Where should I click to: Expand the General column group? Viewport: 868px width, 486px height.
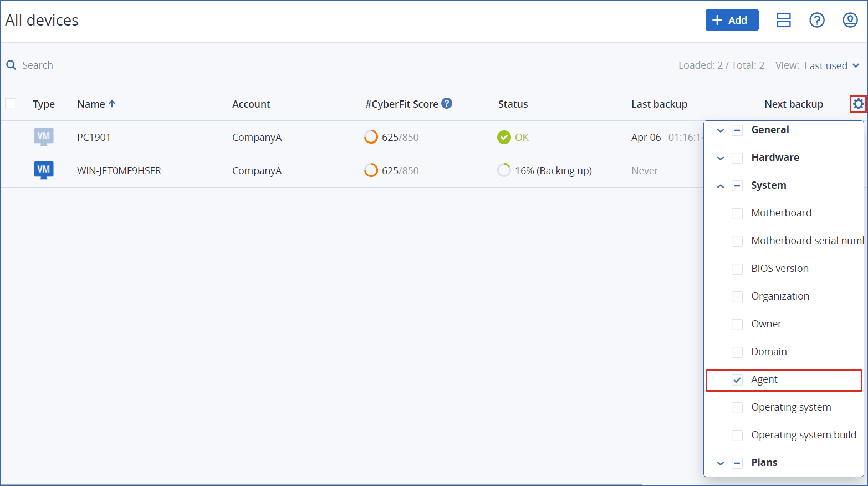pos(720,130)
